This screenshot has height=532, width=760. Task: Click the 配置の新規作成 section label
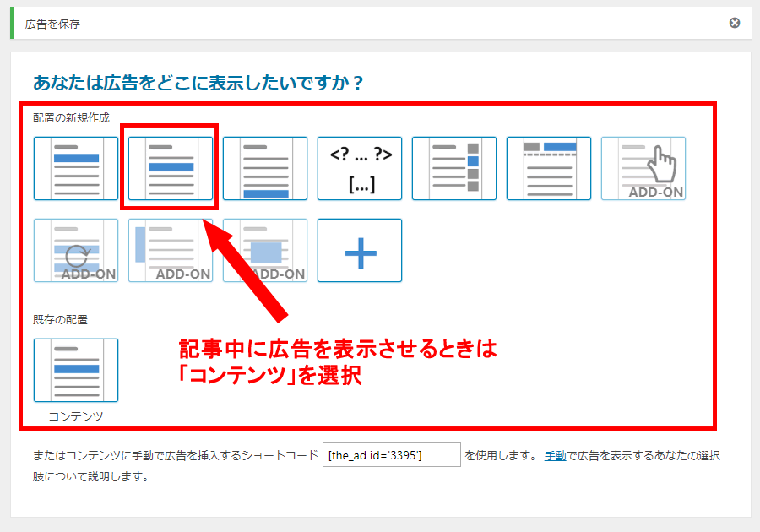71,118
